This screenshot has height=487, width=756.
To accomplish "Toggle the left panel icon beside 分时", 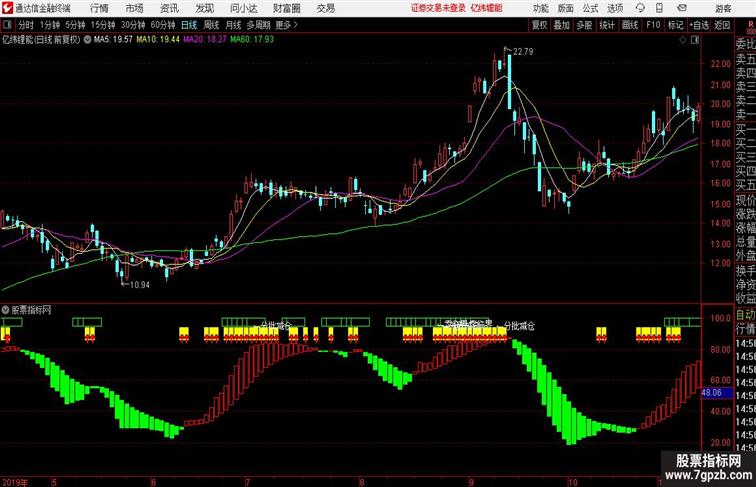I will [7, 25].
